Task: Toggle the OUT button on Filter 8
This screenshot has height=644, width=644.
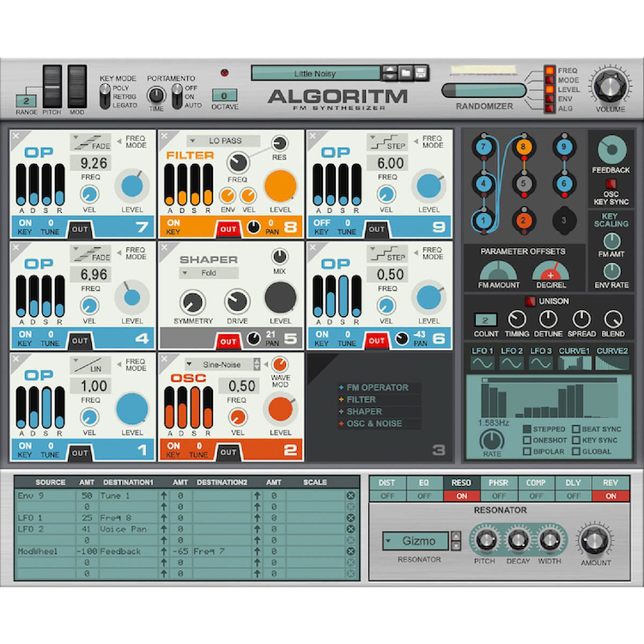Action: click(228, 229)
